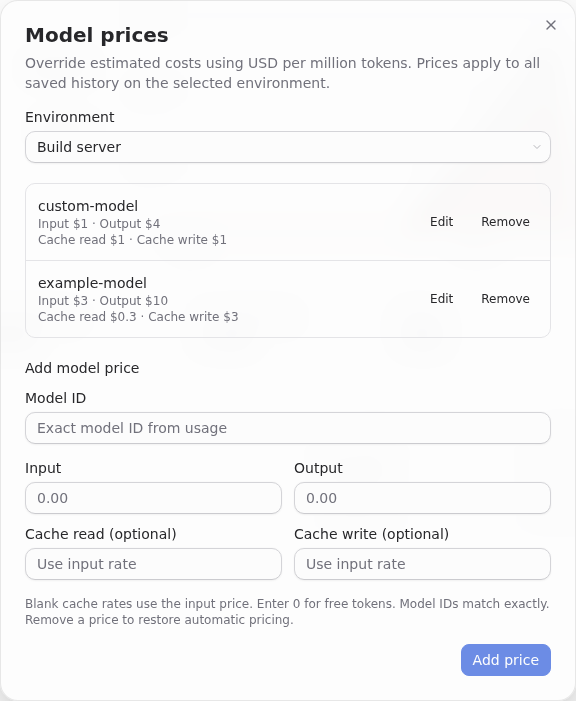Click custom-model Input $1 Output $4 details
Screen dimensions: 576x701
99,224
